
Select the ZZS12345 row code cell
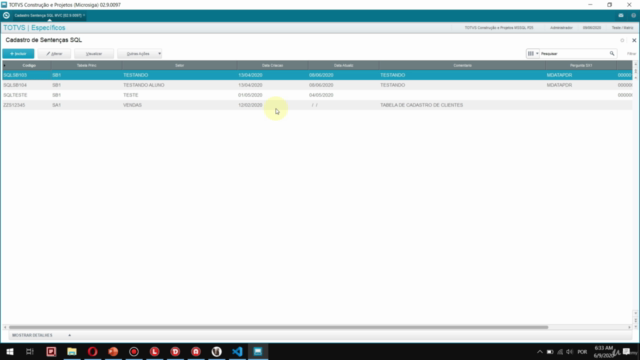tap(14, 105)
